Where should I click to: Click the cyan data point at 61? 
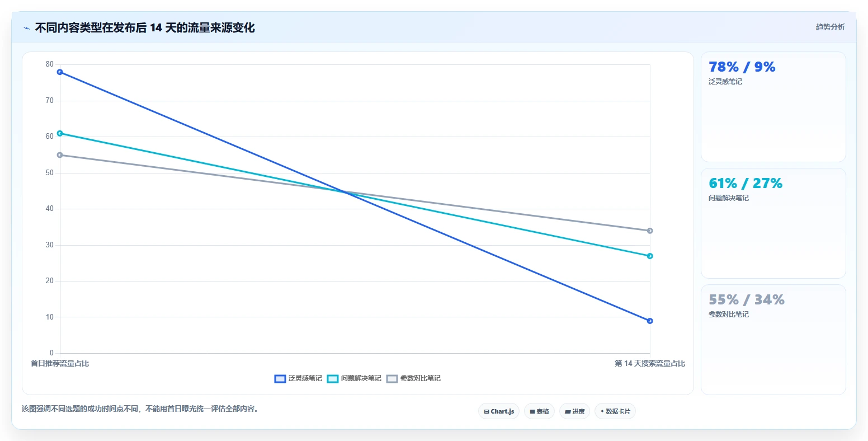pyautogui.click(x=60, y=133)
